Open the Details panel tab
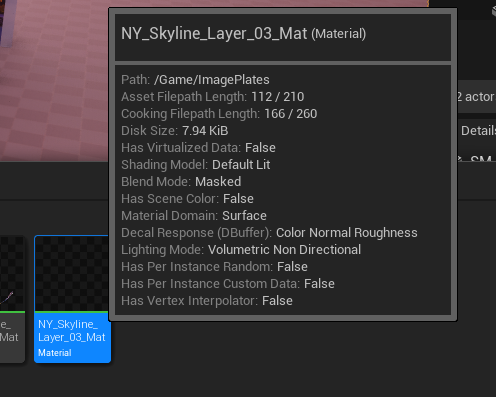 [478, 130]
